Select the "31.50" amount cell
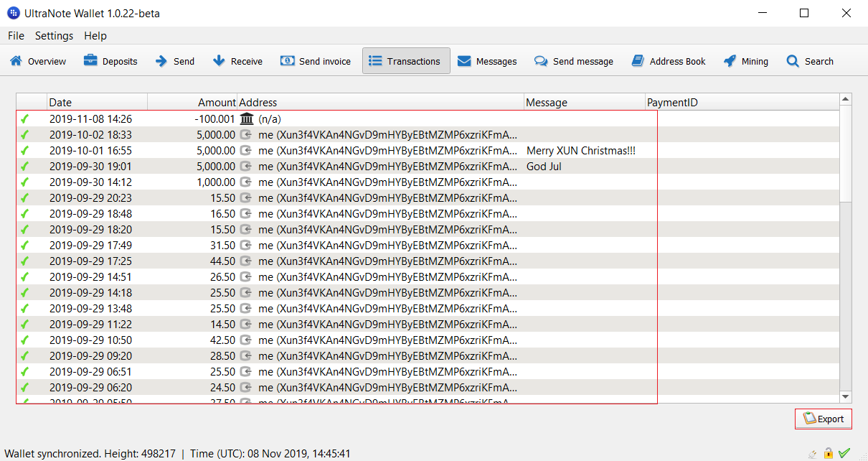Viewport: 868px width, 461px height. pos(223,245)
